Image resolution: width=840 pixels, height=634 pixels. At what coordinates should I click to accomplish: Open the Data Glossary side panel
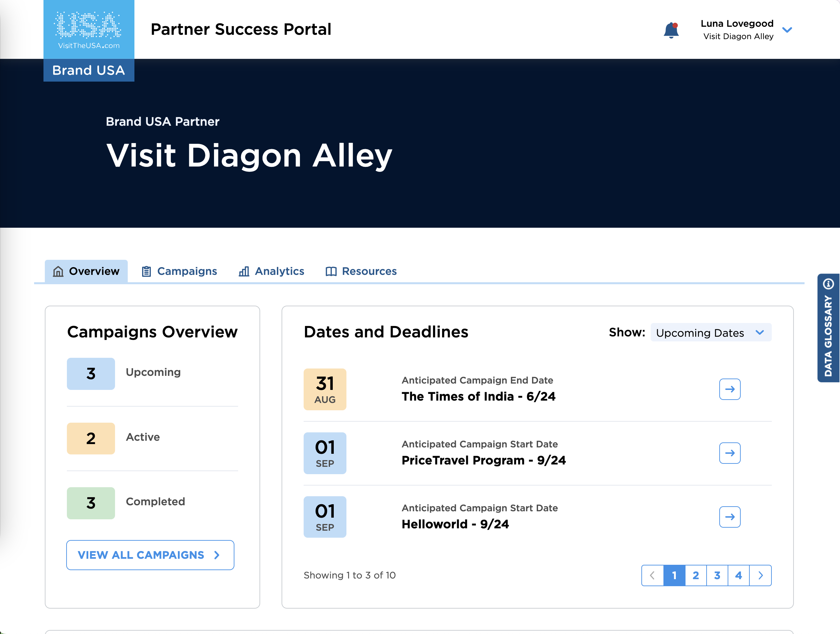click(829, 328)
